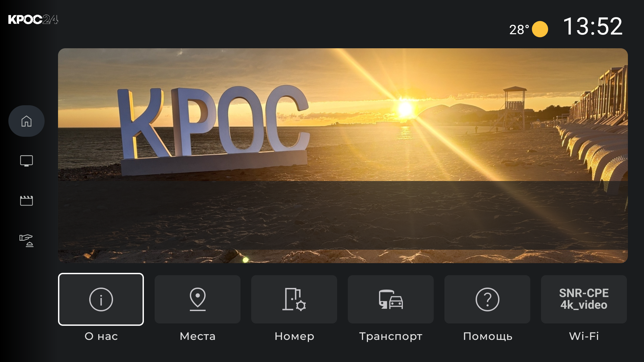Select the 'О нас' info tile
644x362 pixels.
tap(101, 299)
